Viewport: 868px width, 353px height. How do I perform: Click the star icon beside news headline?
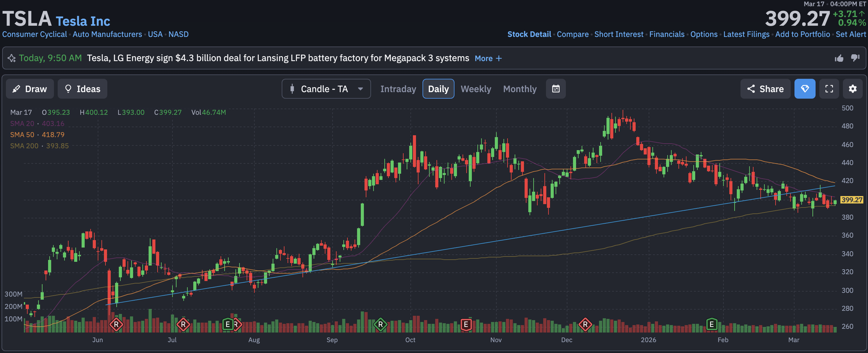[x=11, y=58]
